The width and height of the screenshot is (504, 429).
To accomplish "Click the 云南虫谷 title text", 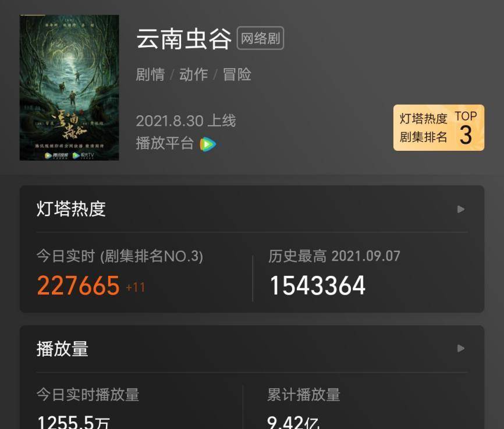I will point(183,38).
